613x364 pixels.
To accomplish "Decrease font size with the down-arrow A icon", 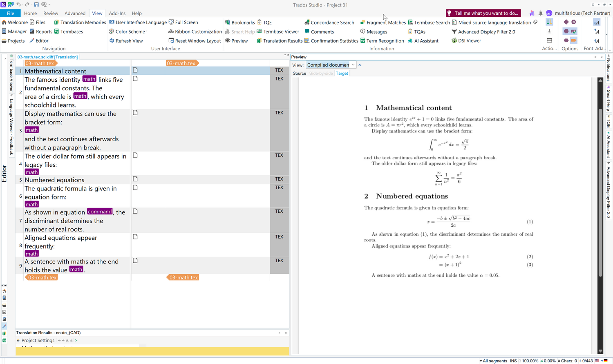I will [597, 41].
